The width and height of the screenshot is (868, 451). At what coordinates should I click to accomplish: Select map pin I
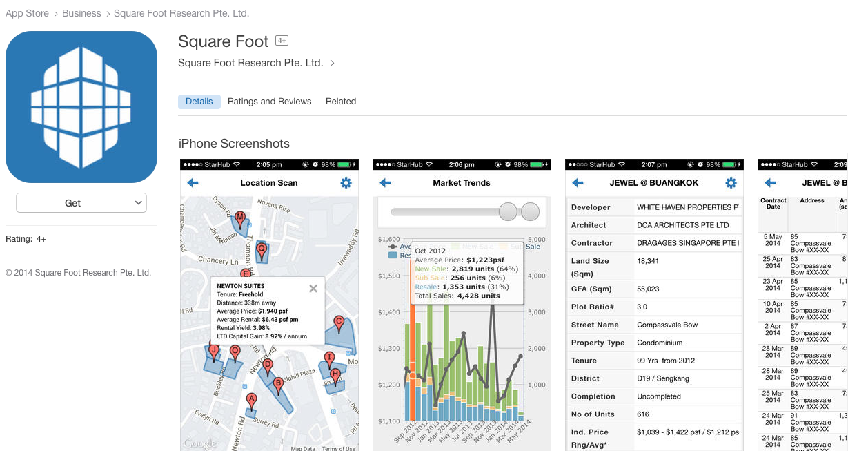pos(329,360)
